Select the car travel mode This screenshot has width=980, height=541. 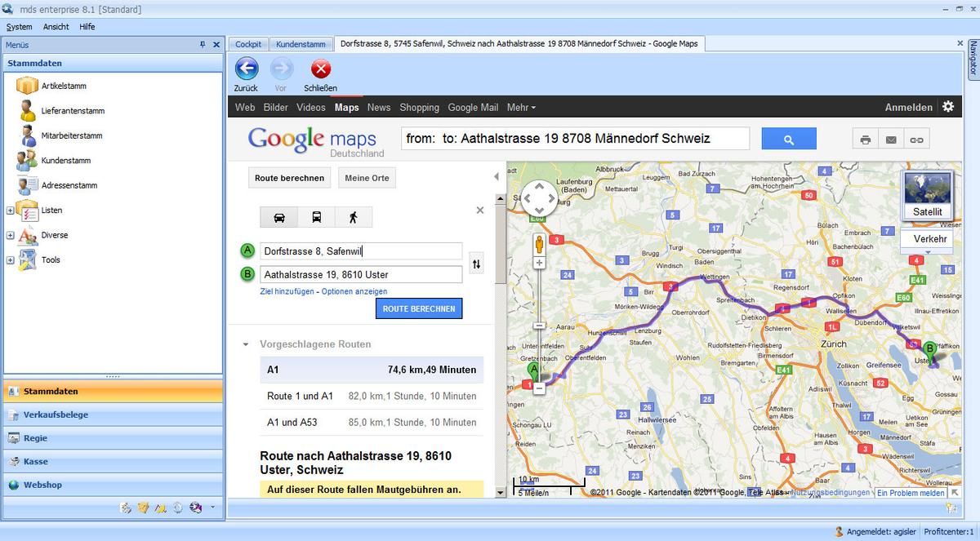(x=278, y=217)
